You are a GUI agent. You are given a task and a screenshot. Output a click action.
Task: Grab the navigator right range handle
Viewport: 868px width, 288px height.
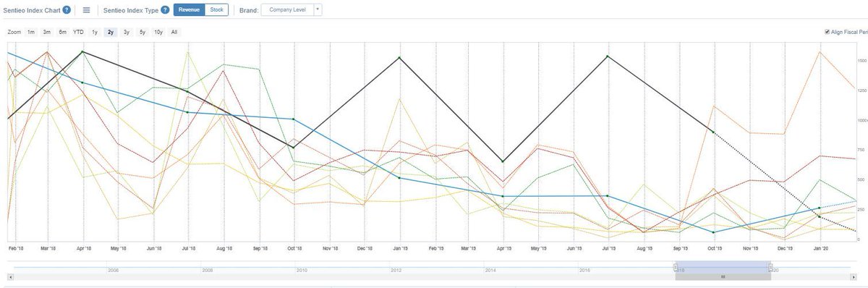pos(770,267)
